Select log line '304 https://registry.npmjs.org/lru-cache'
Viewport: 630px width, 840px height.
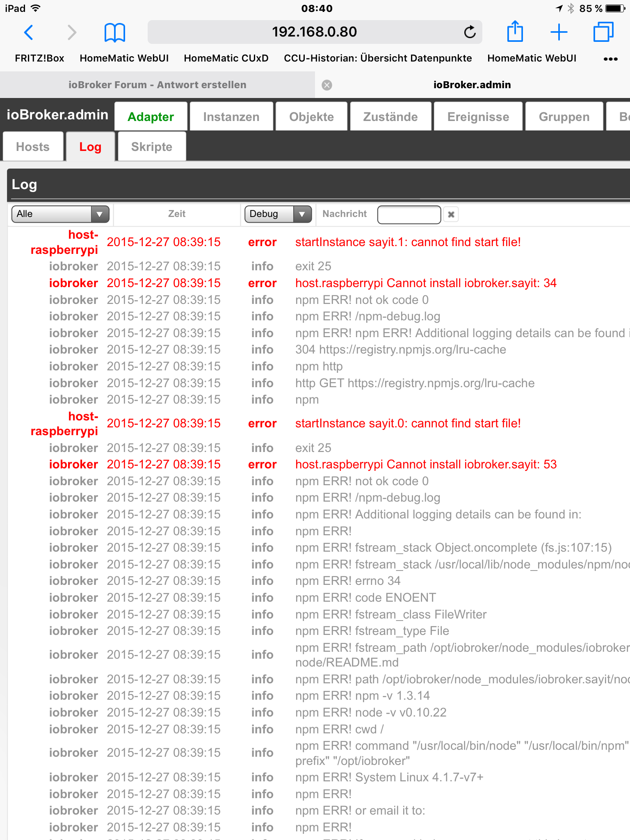click(x=401, y=349)
